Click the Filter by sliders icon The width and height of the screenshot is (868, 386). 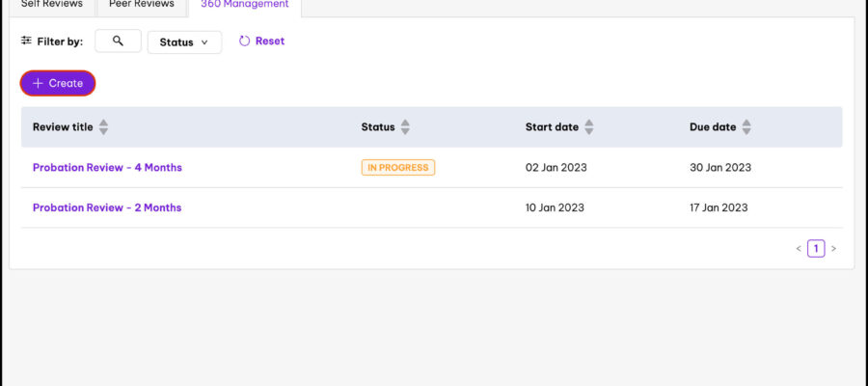coord(26,41)
